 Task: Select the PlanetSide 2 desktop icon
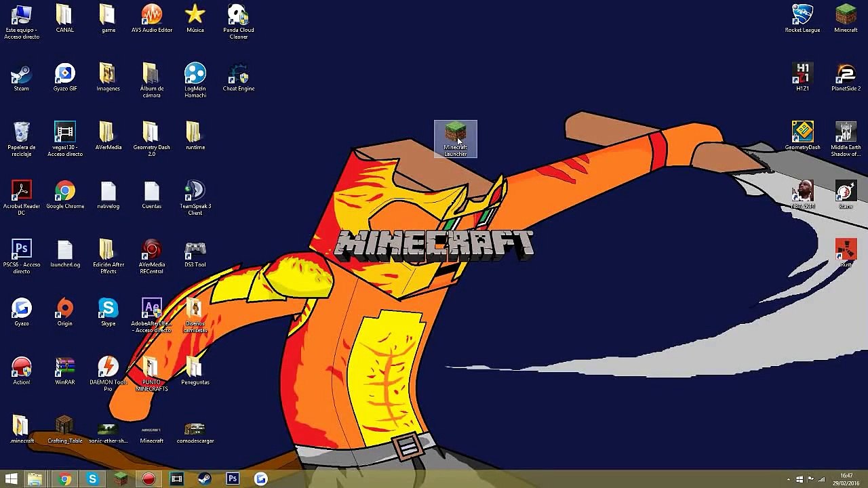coord(846,77)
